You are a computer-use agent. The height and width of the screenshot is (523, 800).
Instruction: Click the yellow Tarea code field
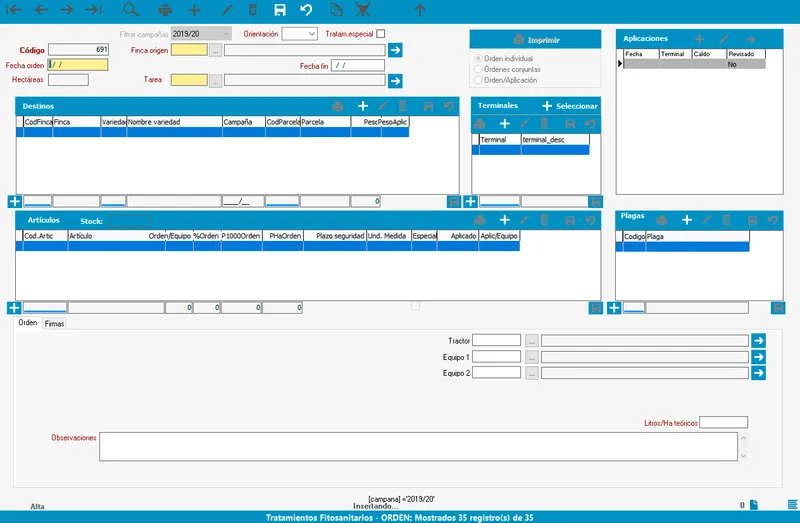pos(189,80)
